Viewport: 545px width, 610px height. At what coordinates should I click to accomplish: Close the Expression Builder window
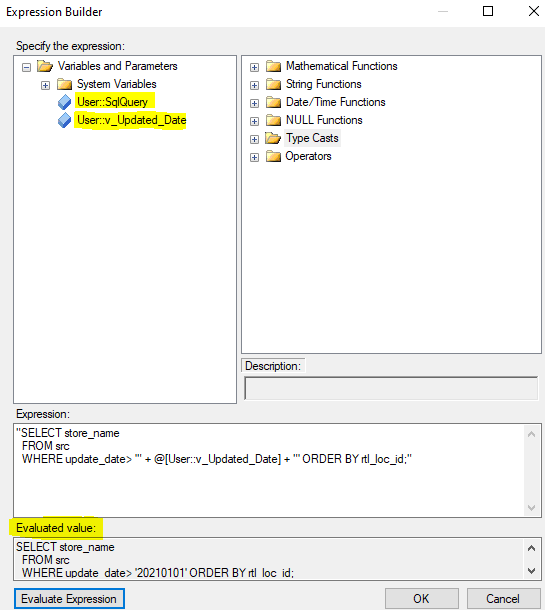(534, 11)
